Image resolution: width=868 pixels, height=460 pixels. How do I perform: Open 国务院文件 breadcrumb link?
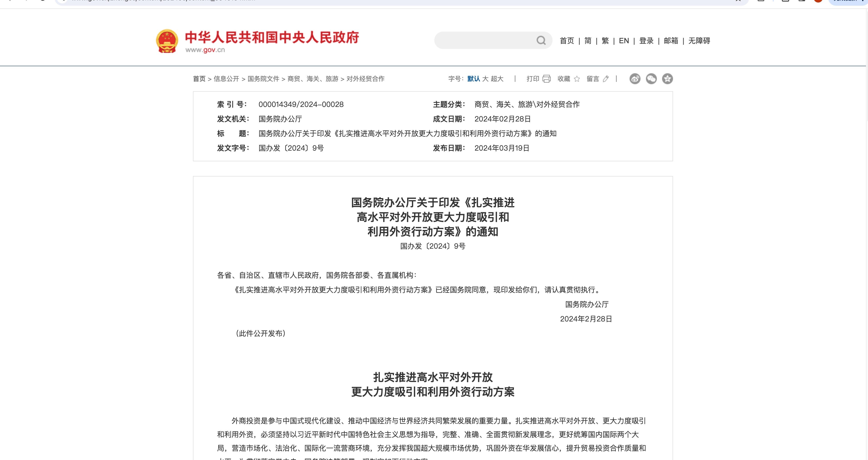click(x=263, y=79)
